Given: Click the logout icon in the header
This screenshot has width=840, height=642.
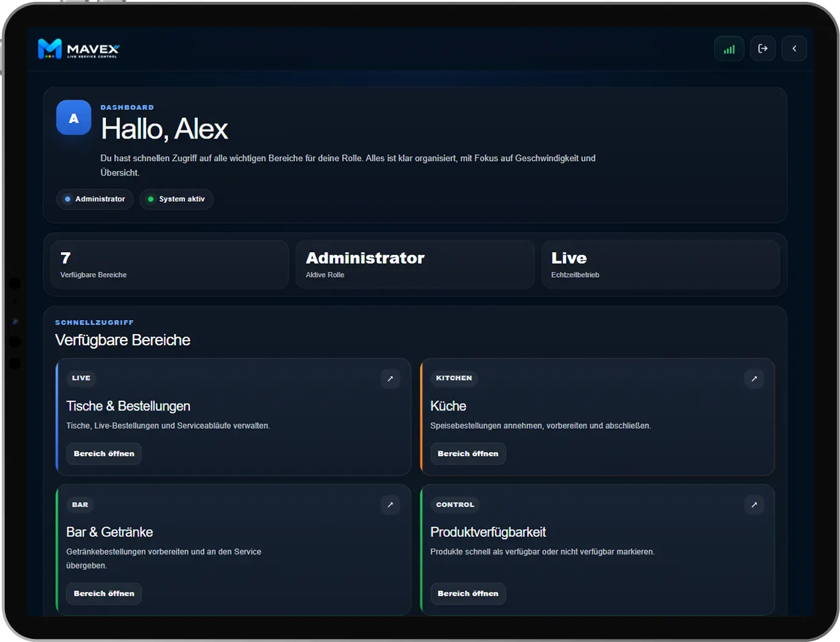Looking at the screenshot, I should [763, 49].
